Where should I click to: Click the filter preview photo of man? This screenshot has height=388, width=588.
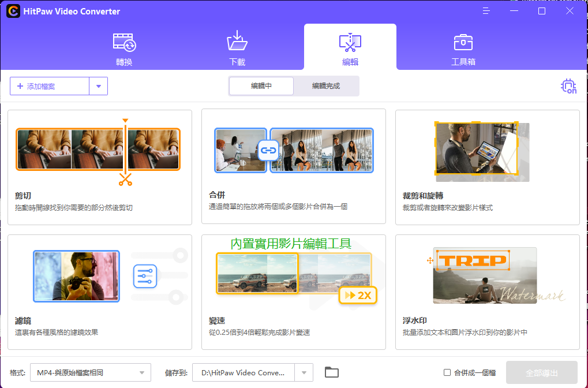(x=77, y=276)
